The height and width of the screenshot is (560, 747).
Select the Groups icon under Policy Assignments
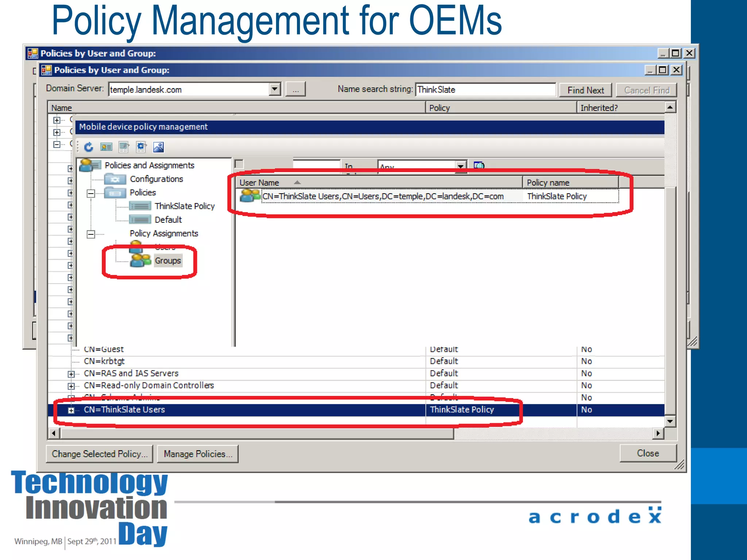point(141,260)
